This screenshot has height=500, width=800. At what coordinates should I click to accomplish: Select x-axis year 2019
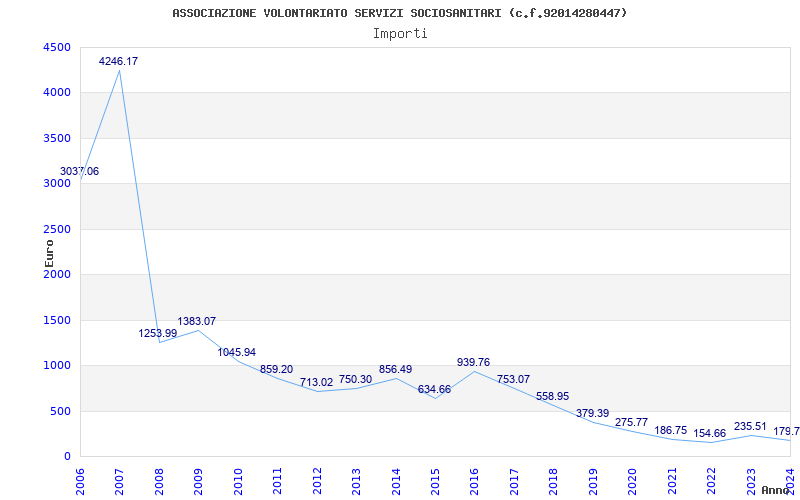pos(593,482)
